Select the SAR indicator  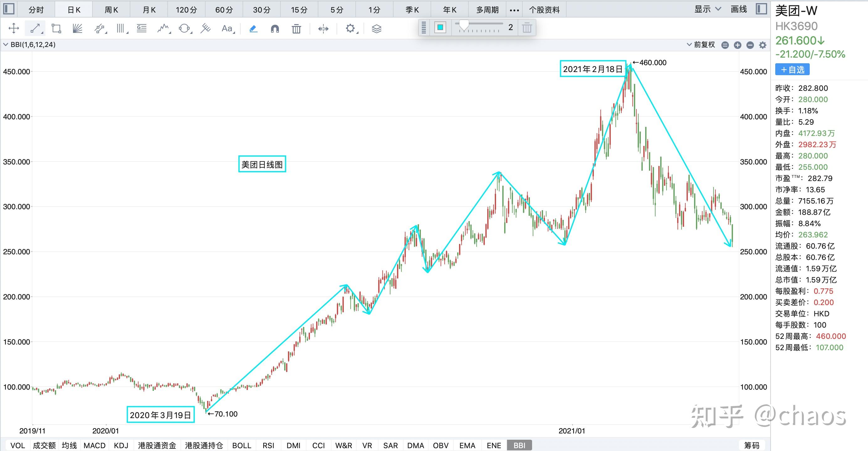(x=390, y=445)
